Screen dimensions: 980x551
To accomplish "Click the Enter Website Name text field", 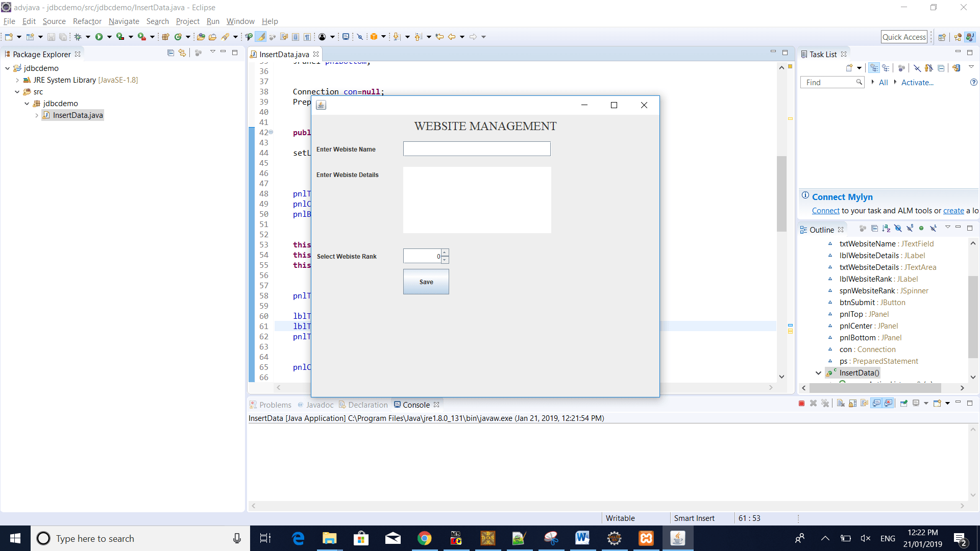I will click(477, 149).
